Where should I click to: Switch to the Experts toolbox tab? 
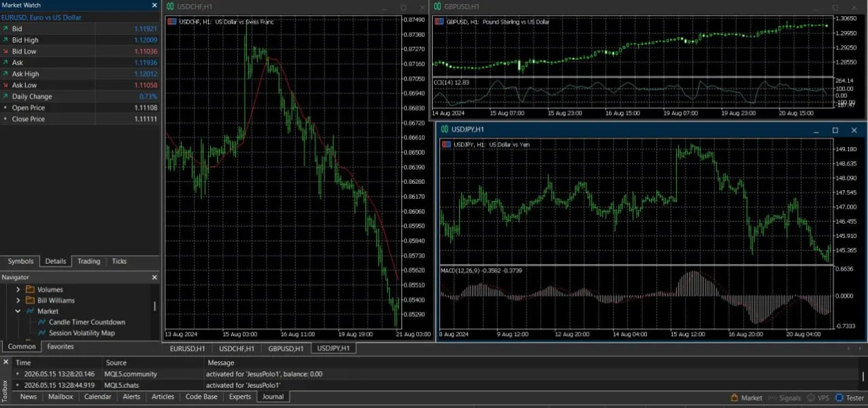click(x=239, y=396)
